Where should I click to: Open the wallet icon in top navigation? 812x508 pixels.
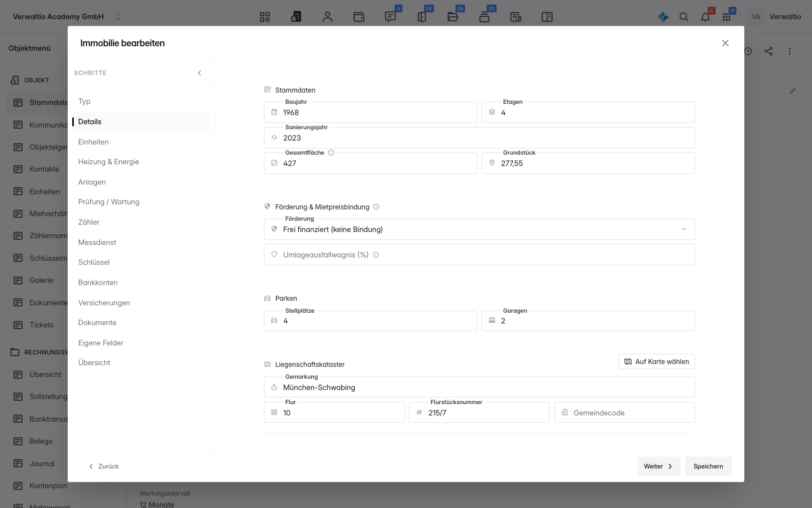pos(359,17)
